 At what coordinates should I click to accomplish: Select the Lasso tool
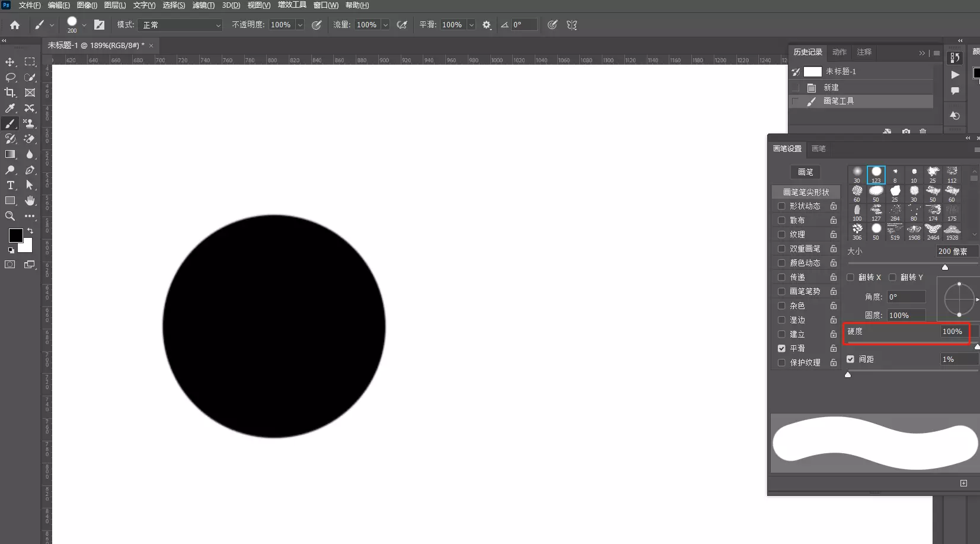pos(10,77)
